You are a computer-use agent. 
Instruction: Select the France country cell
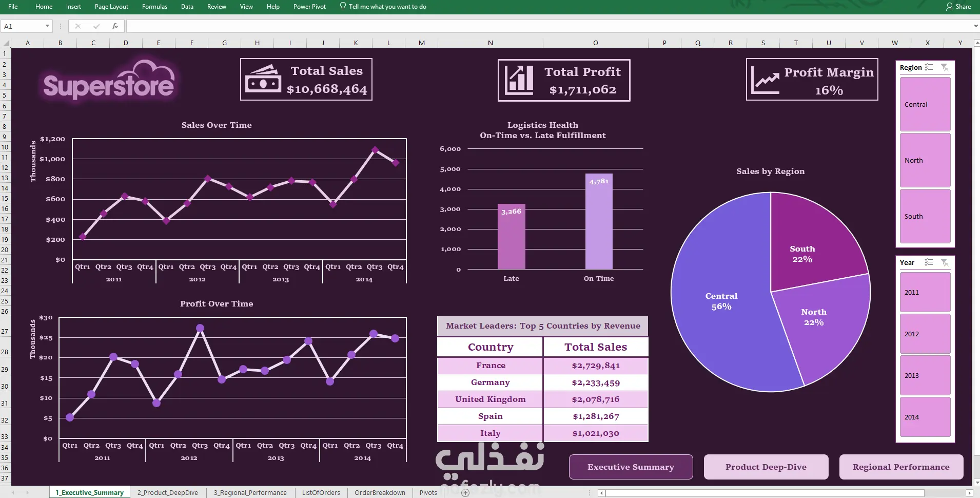coord(491,366)
